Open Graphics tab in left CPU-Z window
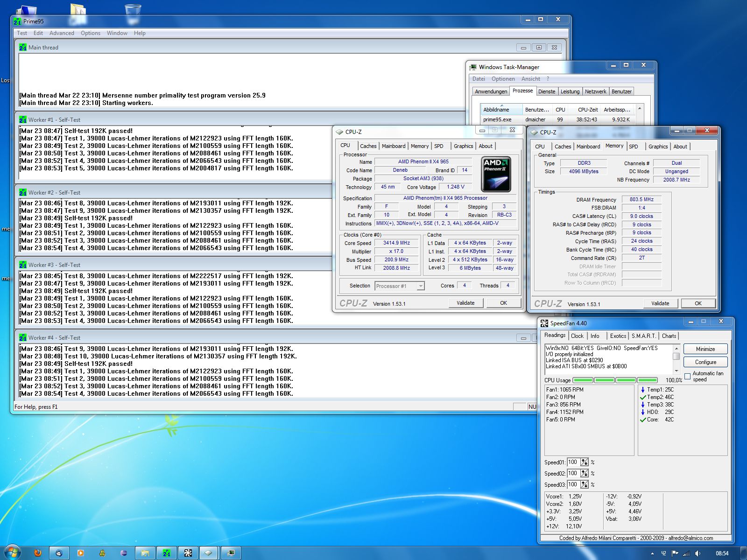 pos(464,146)
